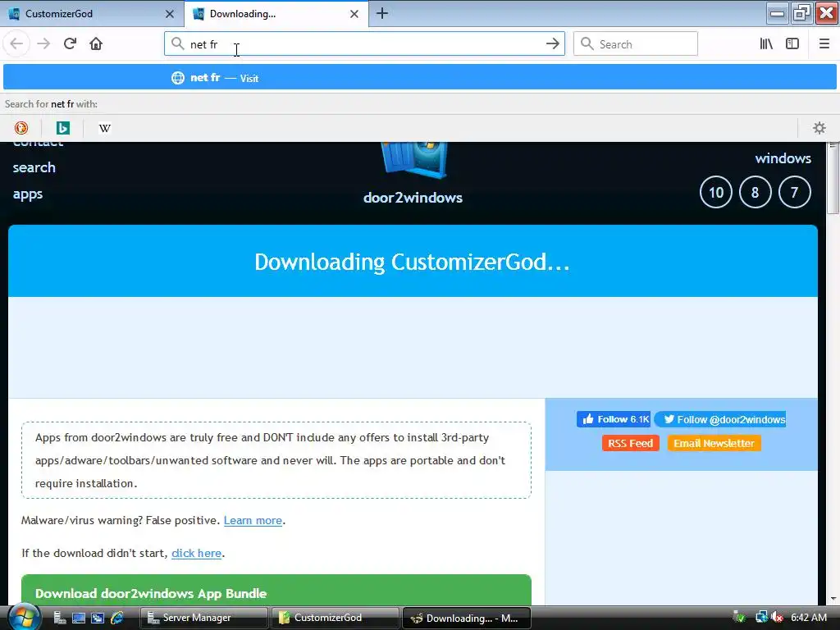This screenshot has width=840, height=630.
Task: Reload the current page
Action: point(70,43)
